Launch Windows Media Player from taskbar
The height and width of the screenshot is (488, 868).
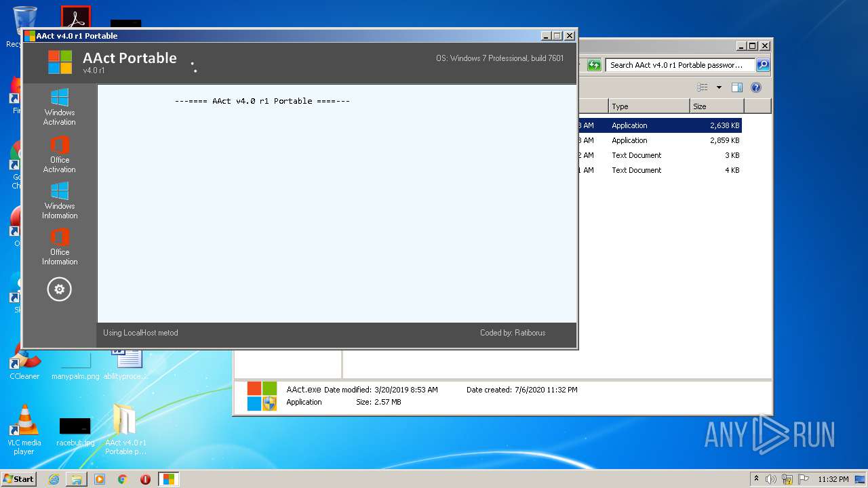point(100,479)
